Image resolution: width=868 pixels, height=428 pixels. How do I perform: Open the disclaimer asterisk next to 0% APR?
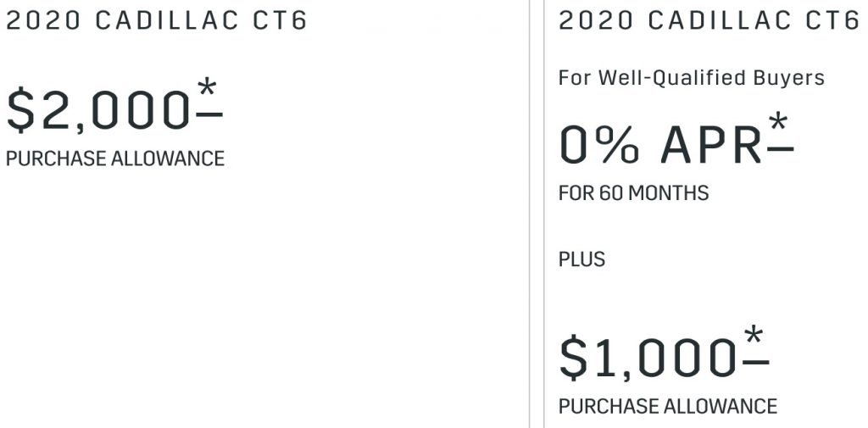pos(778,122)
